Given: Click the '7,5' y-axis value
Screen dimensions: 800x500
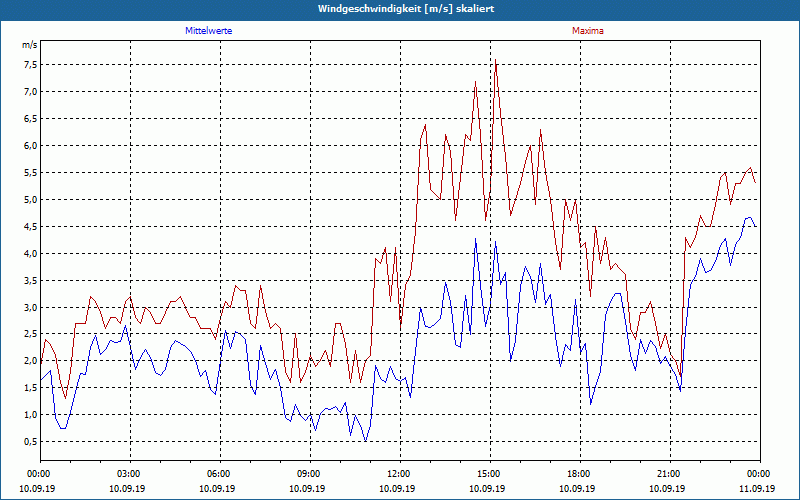Looking at the screenshot, I should coord(30,65).
